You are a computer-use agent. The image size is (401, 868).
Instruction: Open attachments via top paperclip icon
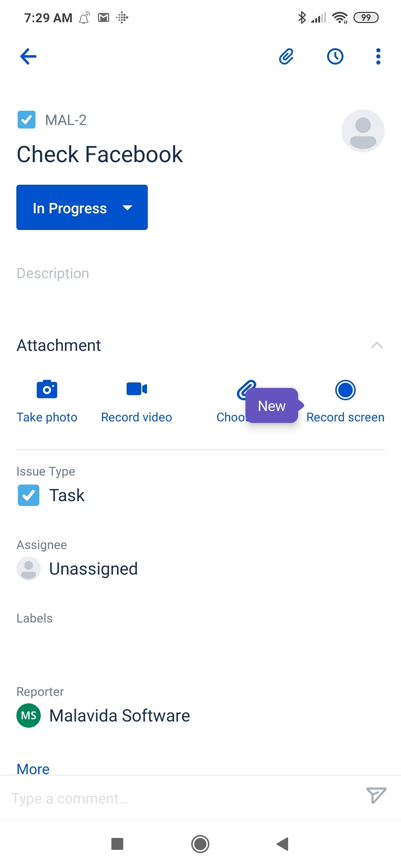coord(286,56)
